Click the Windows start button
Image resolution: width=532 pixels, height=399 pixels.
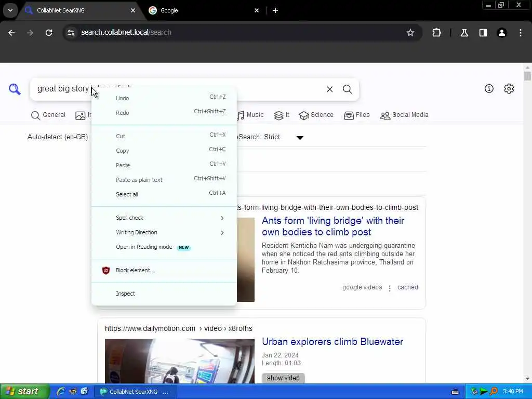[x=24, y=391]
